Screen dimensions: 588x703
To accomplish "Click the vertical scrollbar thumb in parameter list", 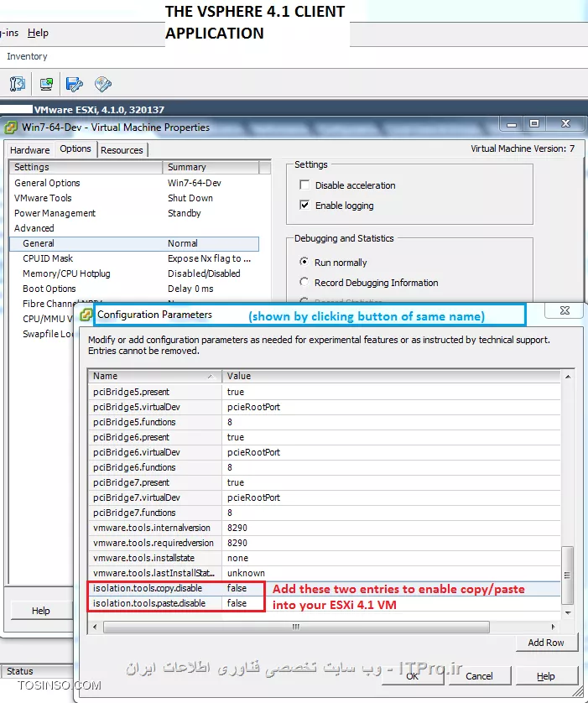I will [567, 575].
